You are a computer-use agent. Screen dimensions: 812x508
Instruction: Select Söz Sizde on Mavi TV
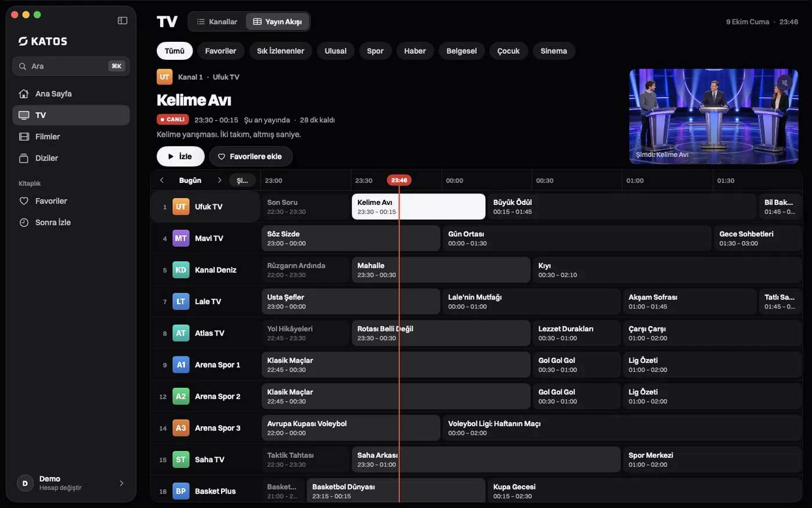[x=350, y=238]
